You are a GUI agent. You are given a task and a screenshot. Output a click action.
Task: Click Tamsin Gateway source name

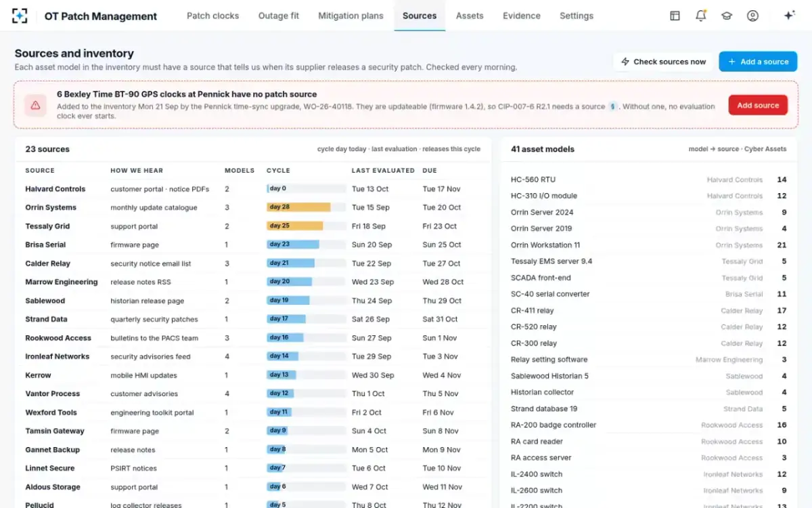(x=55, y=431)
